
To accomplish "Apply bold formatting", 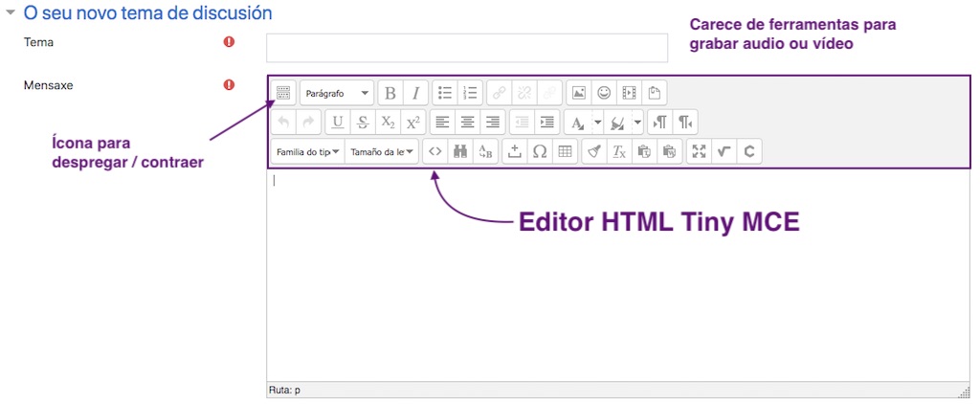I will 390,93.
